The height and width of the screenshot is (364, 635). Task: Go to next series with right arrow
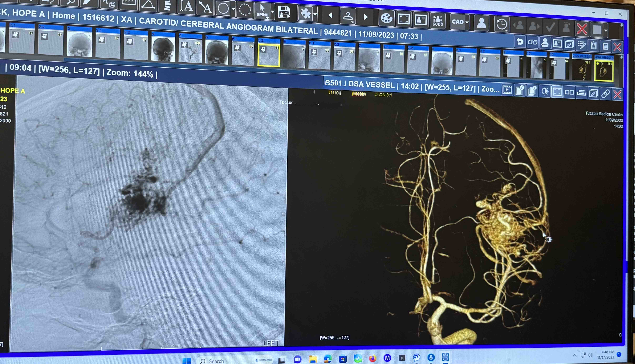point(365,17)
